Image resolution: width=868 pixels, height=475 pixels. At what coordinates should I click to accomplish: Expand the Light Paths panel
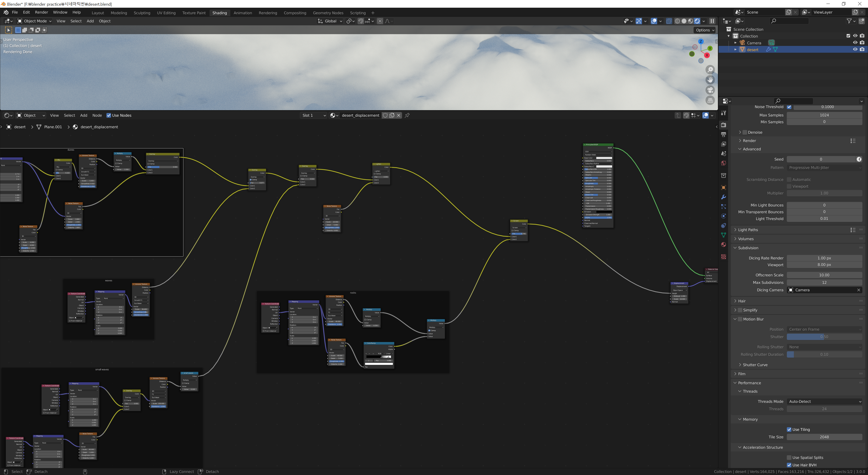click(748, 230)
